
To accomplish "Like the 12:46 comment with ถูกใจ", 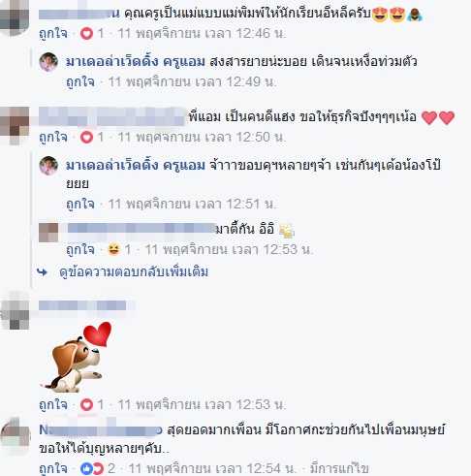I will (x=53, y=33).
